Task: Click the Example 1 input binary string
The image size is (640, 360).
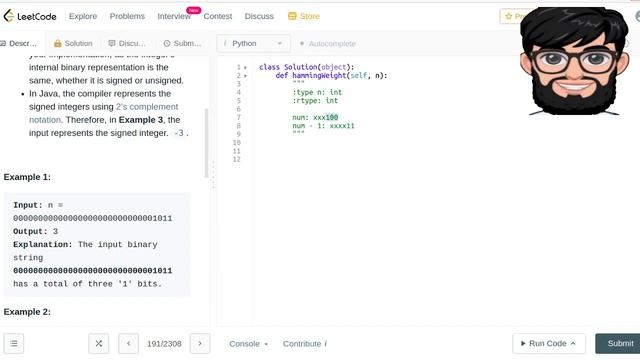Action: (x=93, y=218)
